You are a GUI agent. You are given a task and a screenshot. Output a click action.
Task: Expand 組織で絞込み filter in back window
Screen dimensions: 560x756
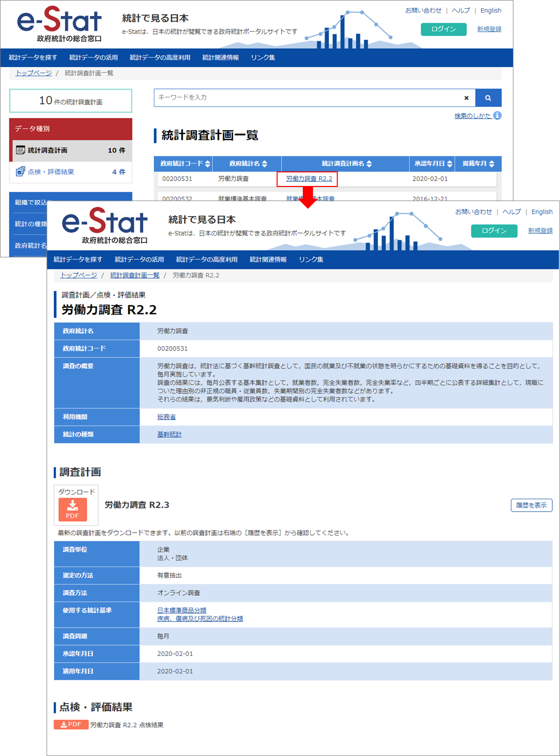[x=31, y=202]
